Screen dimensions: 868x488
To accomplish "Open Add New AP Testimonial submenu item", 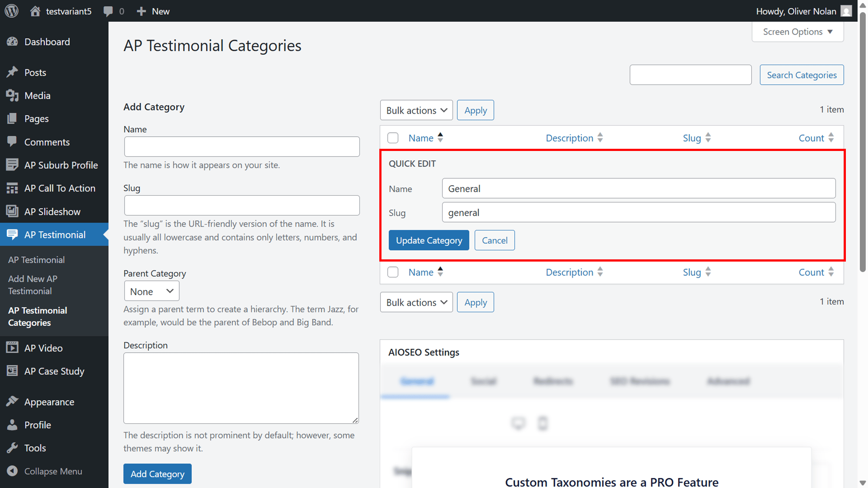I will 33,285.
